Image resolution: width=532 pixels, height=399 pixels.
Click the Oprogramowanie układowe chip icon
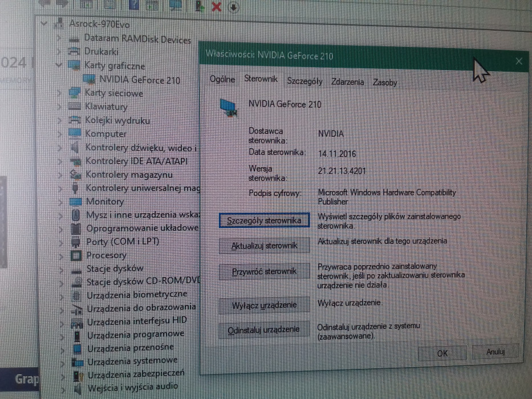76,229
